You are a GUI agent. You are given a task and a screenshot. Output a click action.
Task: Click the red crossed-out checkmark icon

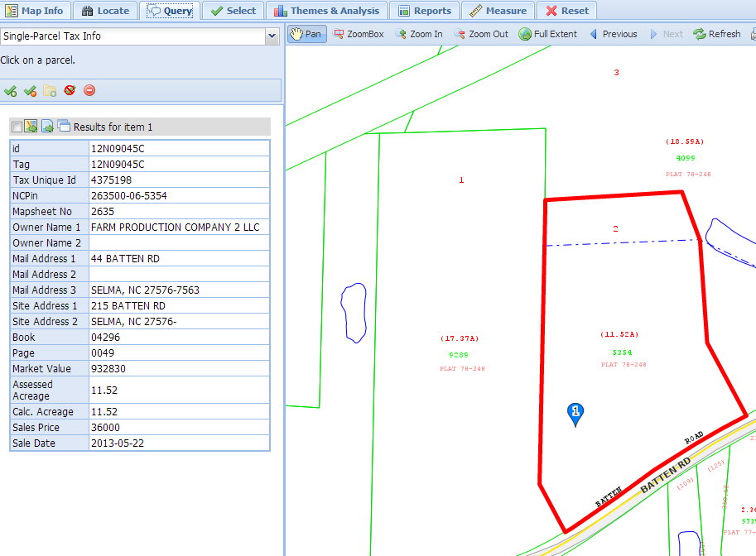[x=70, y=91]
